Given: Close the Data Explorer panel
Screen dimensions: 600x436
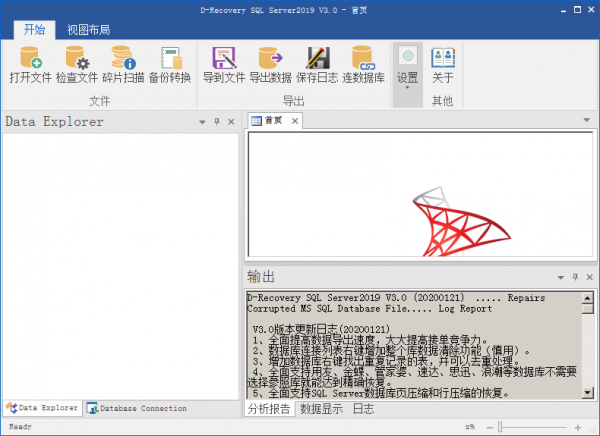Looking at the screenshot, I should 231,122.
